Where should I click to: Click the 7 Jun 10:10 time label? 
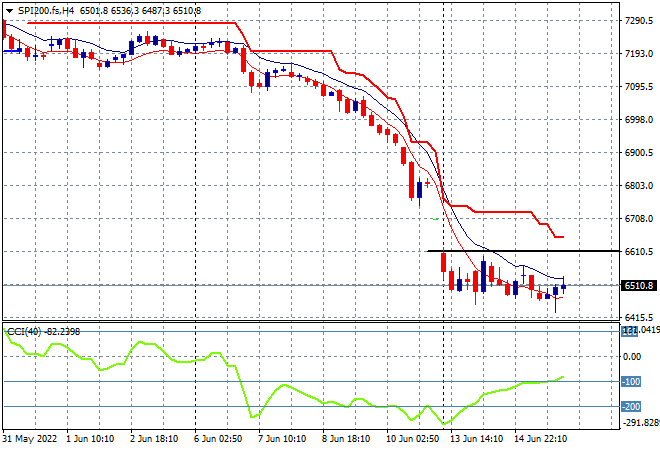click(282, 439)
